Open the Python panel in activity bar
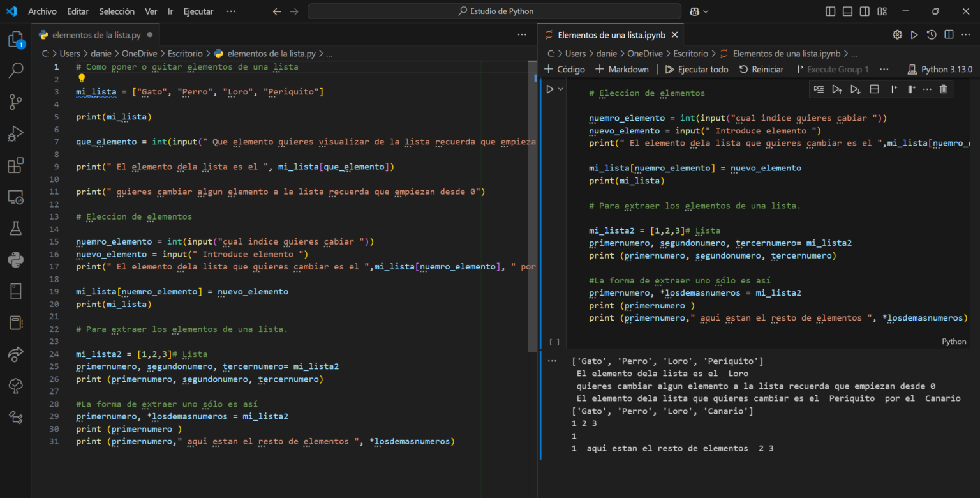Image resolution: width=980 pixels, height=498 pixels. click(16, 259)
